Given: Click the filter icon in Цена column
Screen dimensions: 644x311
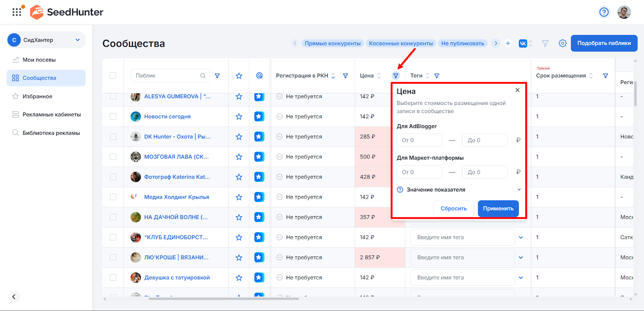Looking at the screenshot, I should pos(396,76).
